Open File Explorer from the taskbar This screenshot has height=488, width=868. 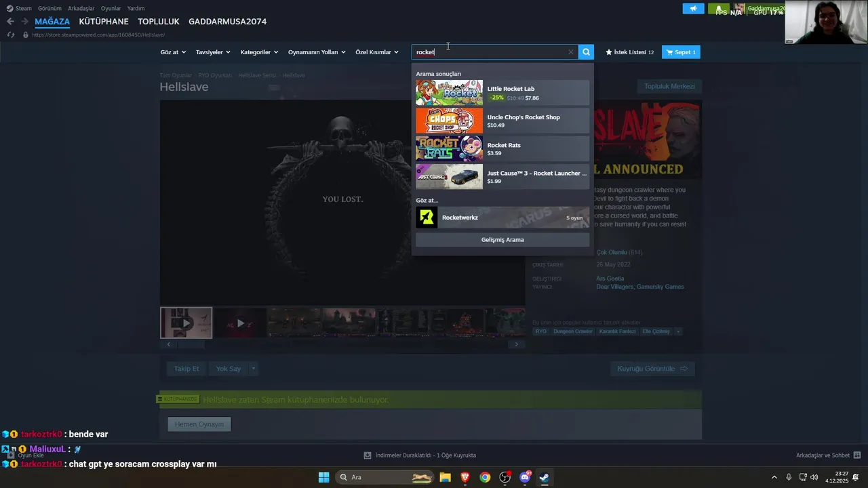pos(445,477)
